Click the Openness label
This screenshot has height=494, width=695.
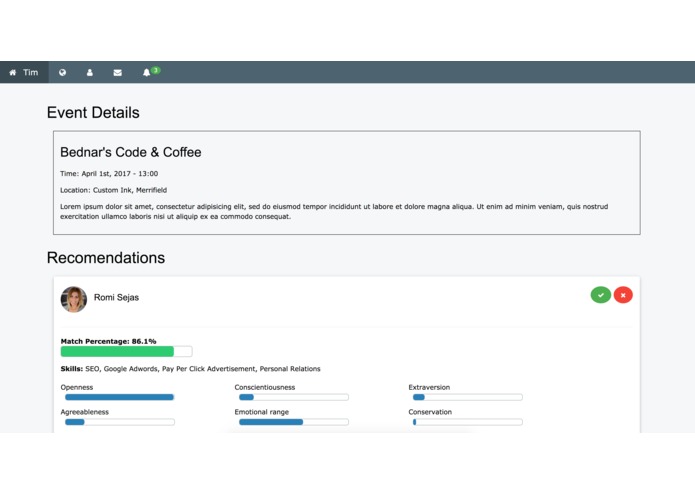pos(77,387)
